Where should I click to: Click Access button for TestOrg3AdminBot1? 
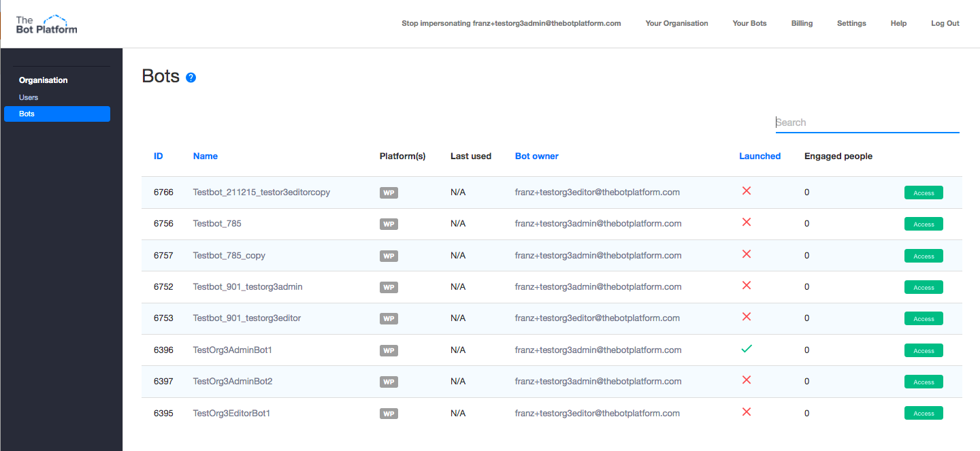pos(924,350)
